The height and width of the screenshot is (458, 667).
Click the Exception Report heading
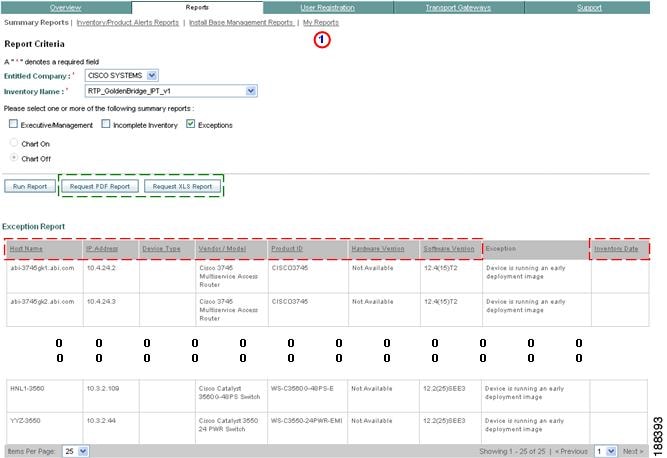(34, 227)
